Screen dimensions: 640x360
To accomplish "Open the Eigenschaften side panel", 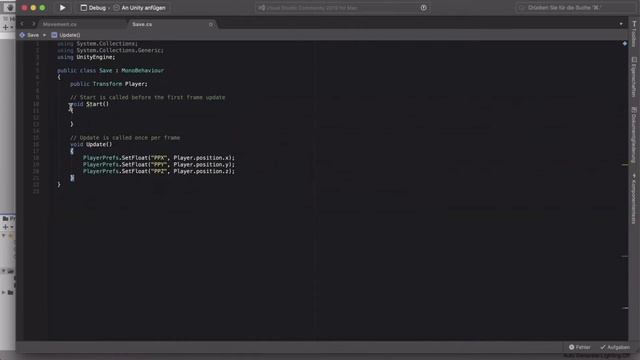I will point(634,77).
